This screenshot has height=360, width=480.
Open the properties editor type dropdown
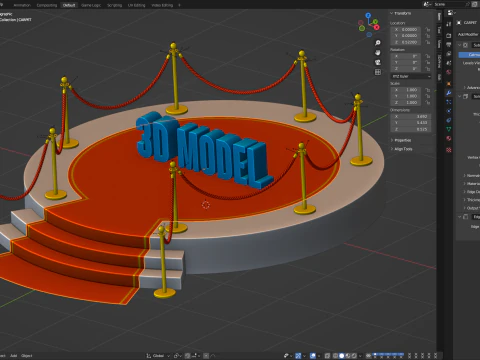coord(451,13)
